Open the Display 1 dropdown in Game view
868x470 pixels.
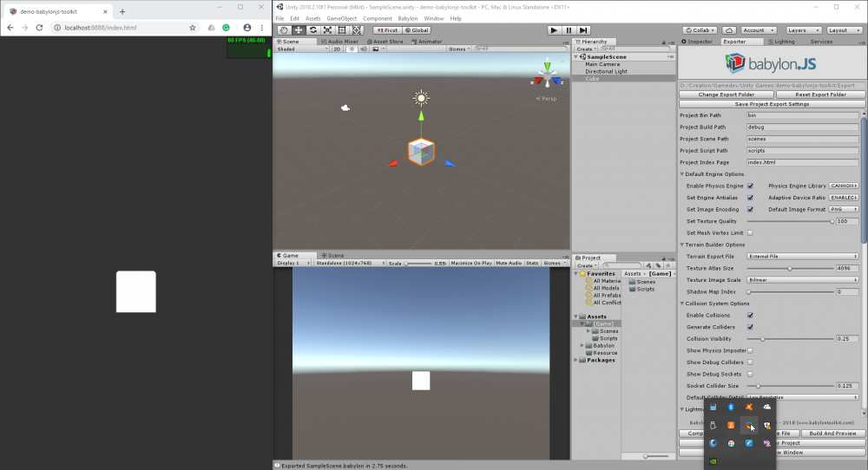294,264
